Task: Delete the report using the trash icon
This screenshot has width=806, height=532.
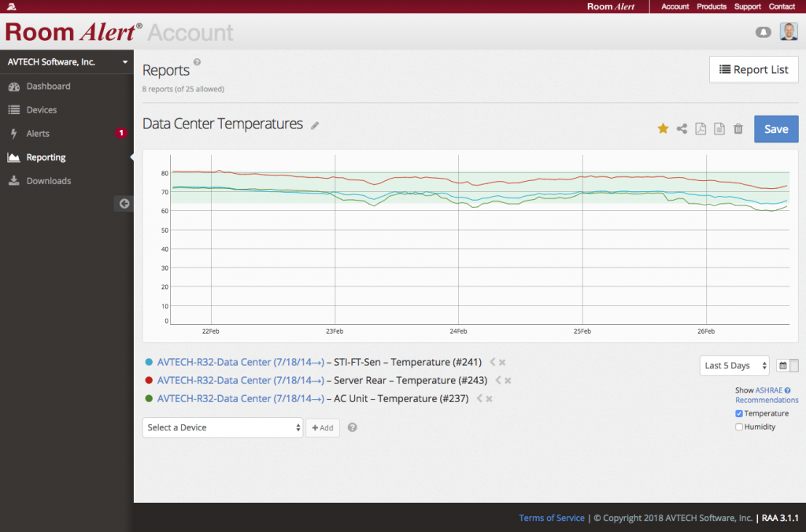Action: [738, 128]
